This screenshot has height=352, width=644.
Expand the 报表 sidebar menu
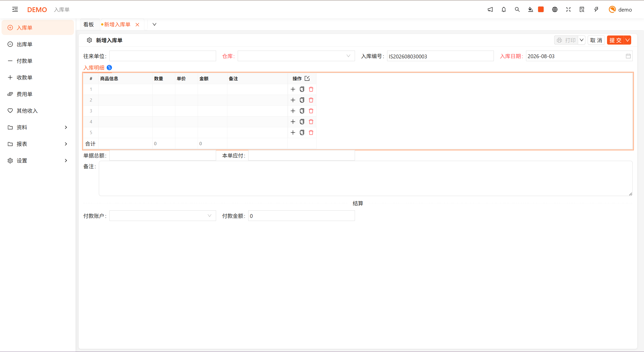point(38,144)
